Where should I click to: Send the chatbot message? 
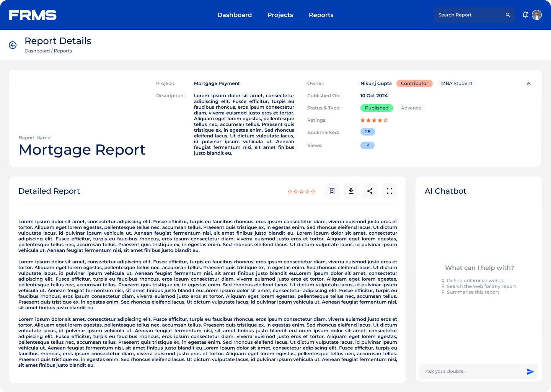[530, 371]
